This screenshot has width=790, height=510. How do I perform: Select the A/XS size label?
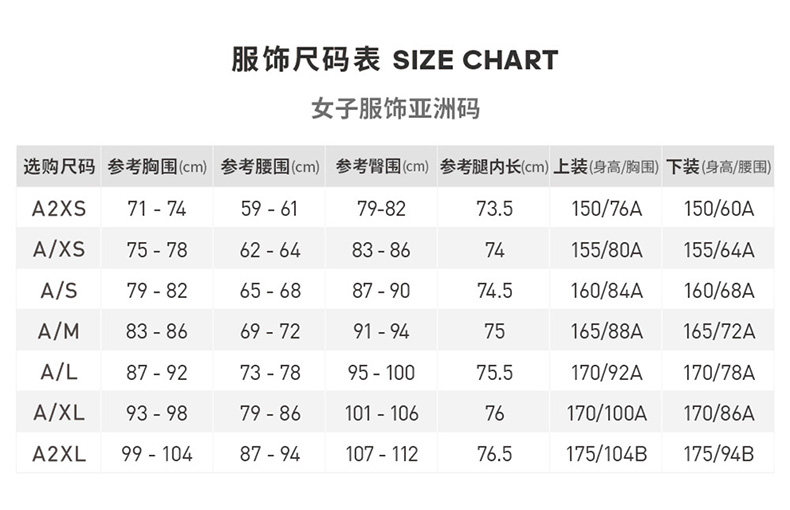click(x=59, y=250)
